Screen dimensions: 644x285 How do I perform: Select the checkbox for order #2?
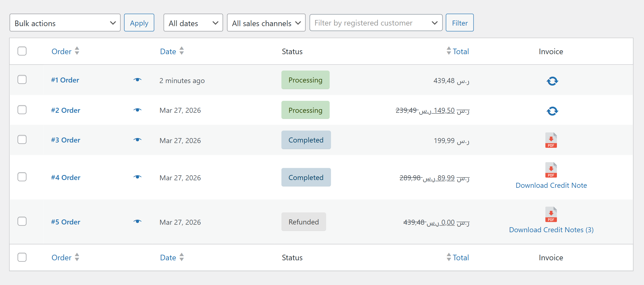22,110
